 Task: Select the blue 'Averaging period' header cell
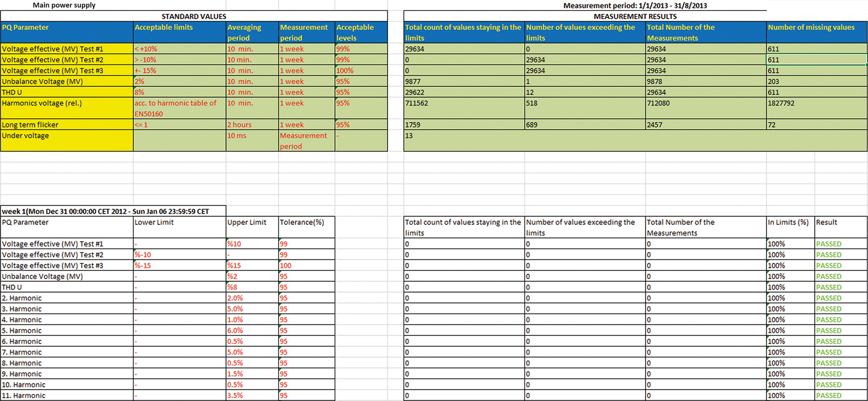(252, 33)
